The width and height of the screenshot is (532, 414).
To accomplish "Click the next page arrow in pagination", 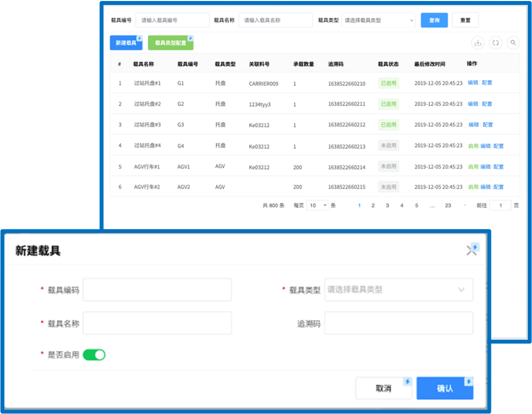I will [465, 206].
